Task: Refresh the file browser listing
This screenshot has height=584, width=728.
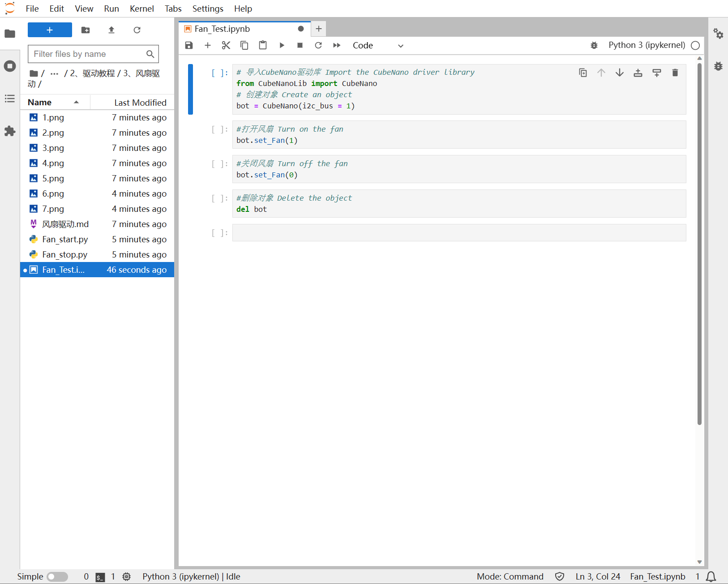Action: [x=137, y=30]
